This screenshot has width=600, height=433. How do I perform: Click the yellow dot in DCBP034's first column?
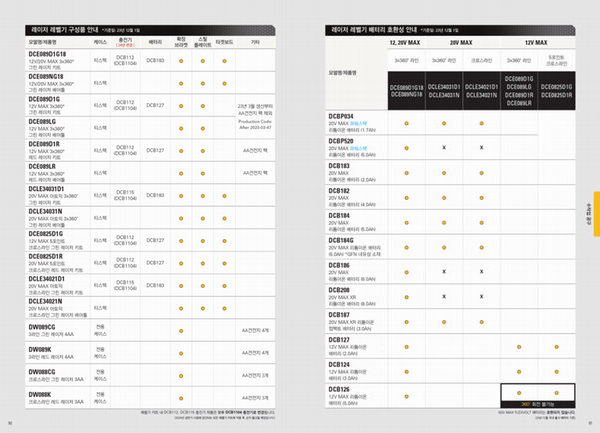406,123
